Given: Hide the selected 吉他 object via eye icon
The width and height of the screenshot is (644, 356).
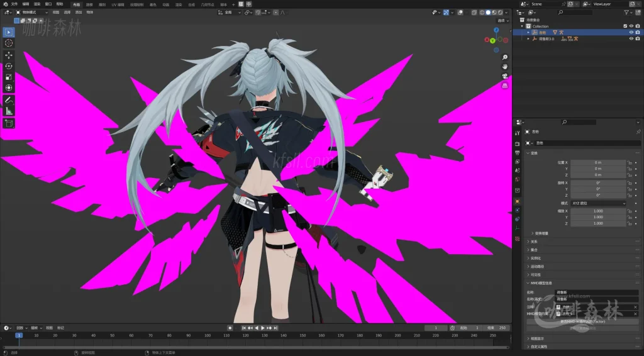Looking at the screenshot, I should [x=631, y=33].
